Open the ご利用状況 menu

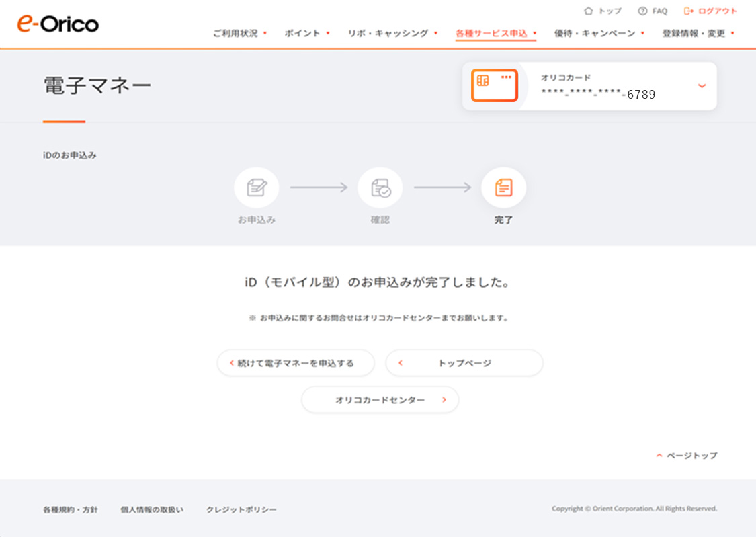pyautogui.click(x=240, y=33)
